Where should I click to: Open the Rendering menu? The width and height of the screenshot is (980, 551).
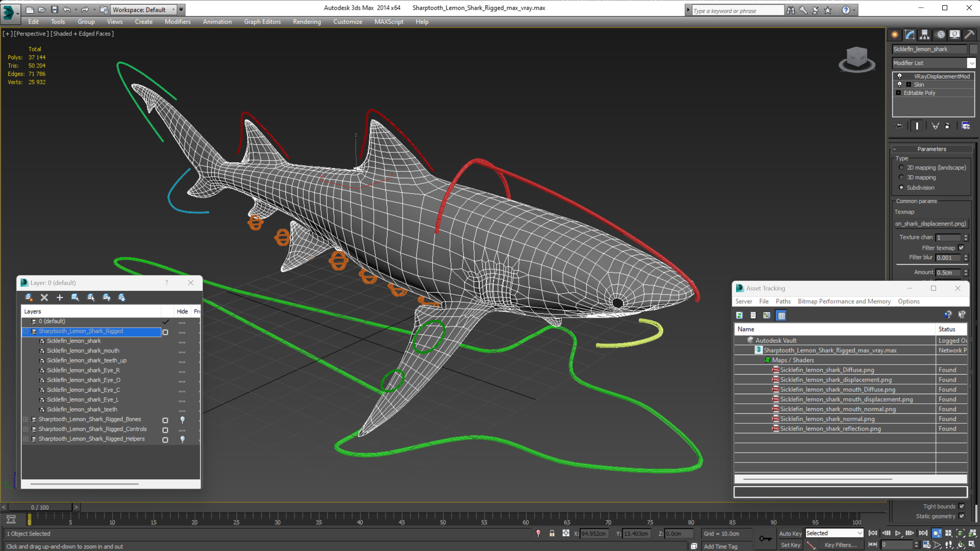[x=307, y=22]
